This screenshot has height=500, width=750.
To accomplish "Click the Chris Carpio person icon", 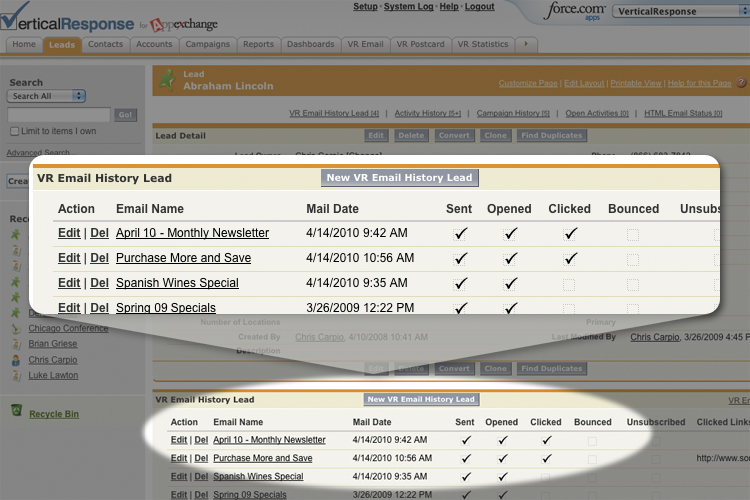I will [x=15, y=360].
